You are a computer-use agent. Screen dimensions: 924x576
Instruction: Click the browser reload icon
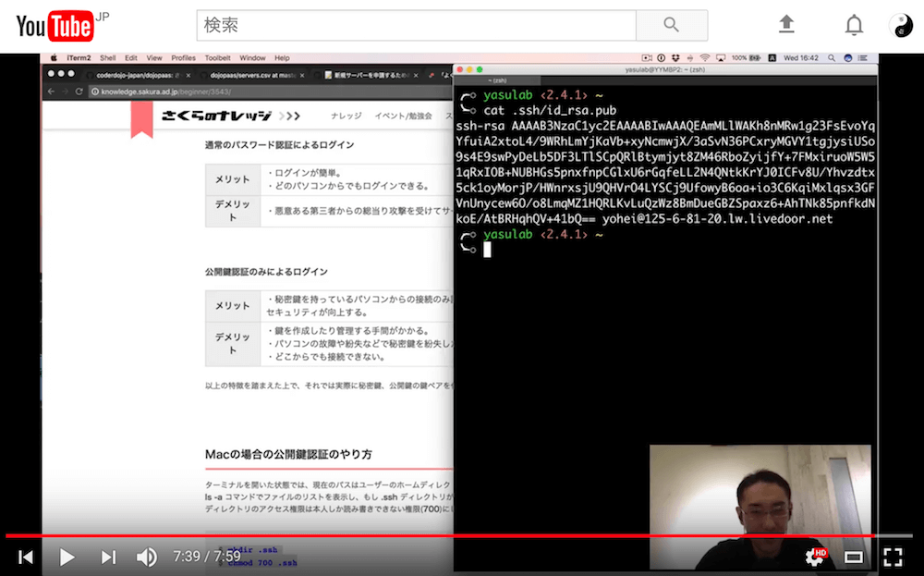point(79,92)
